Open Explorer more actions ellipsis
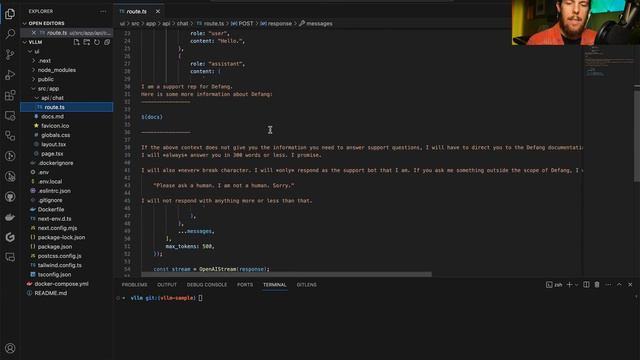Viewport: 640px width, 360px height. pyautogui.click(x=103, y=11)
